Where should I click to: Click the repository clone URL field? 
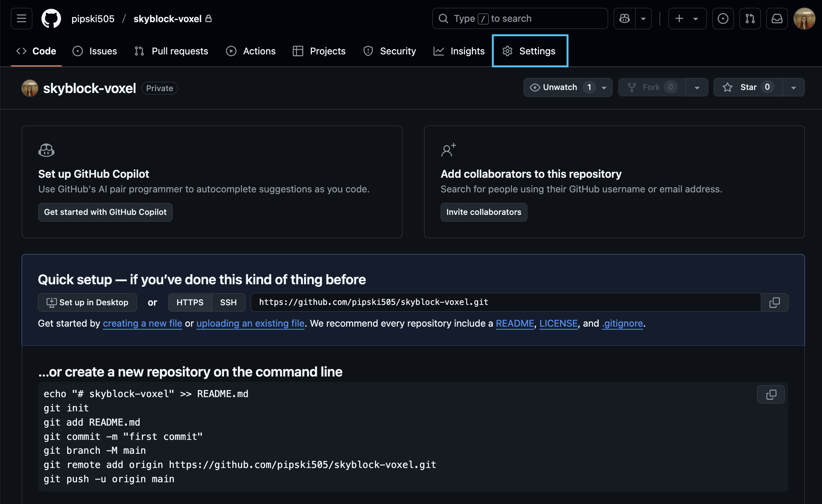[506, 302]
